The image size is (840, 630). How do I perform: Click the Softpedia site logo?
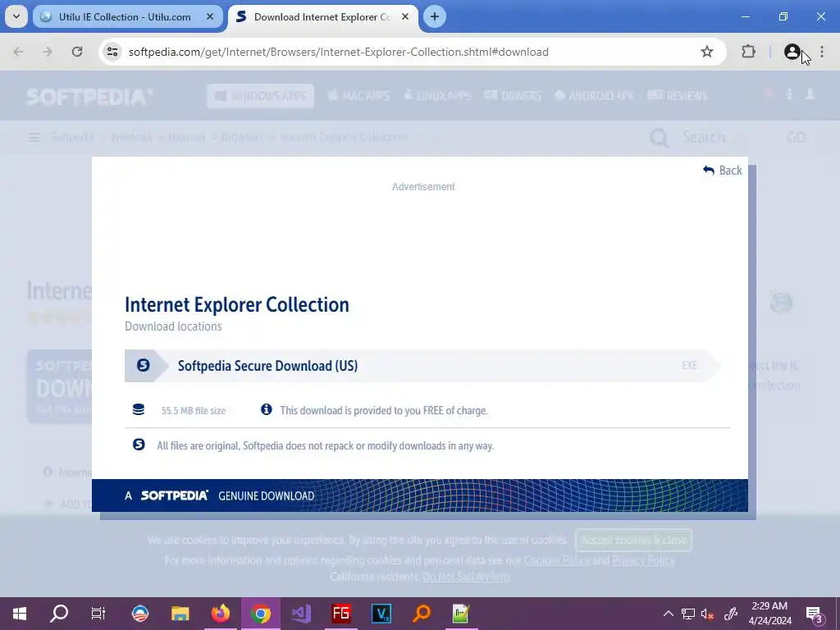click(x=89, y=97)
